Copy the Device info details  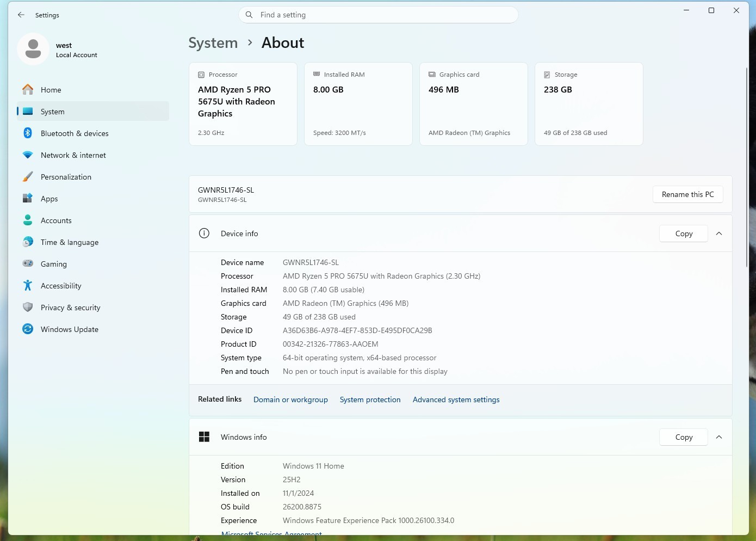[x=684, y=233]
